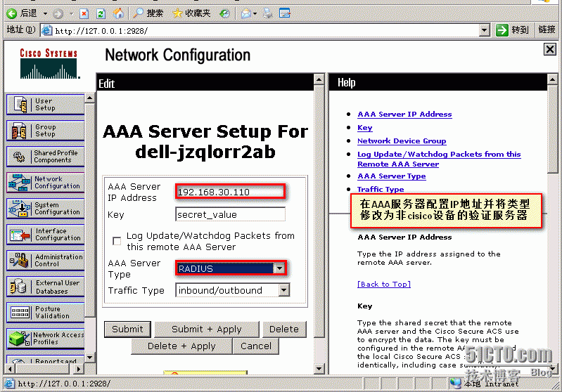Click the Key input field
Viewport: 562px width, 392px height.
click(x=231, y=214)
